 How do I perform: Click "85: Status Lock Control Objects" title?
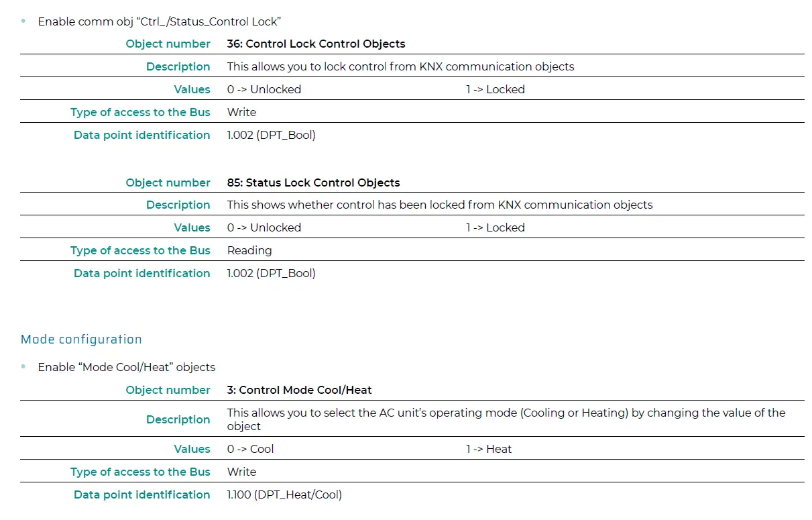pyautogui.click(x=313, y=183)
